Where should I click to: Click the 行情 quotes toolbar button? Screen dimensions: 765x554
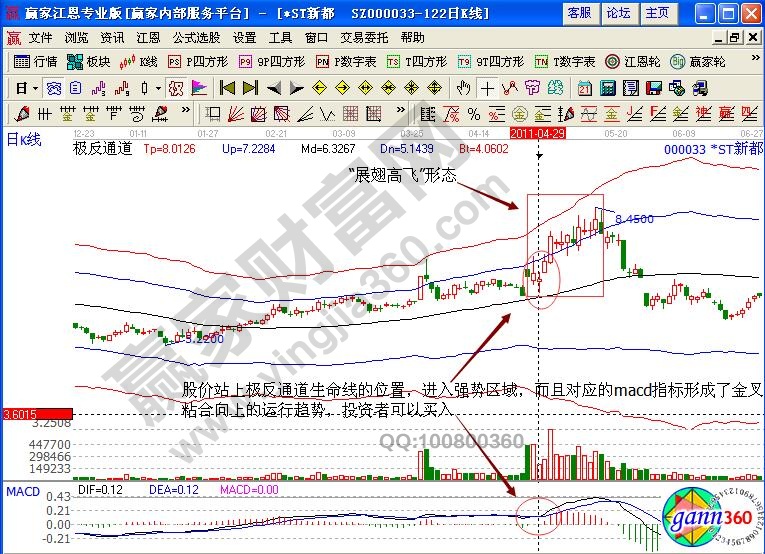(x=36, y=62)
